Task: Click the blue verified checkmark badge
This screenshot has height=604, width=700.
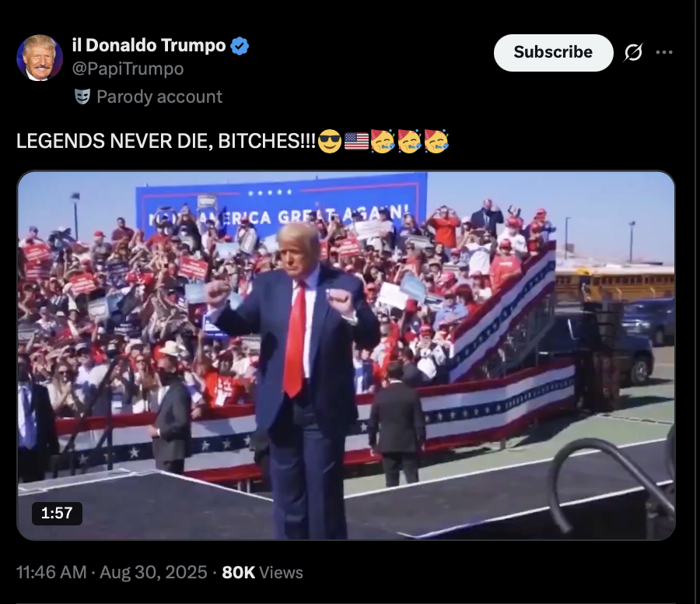Action: [x=240, y=46]
